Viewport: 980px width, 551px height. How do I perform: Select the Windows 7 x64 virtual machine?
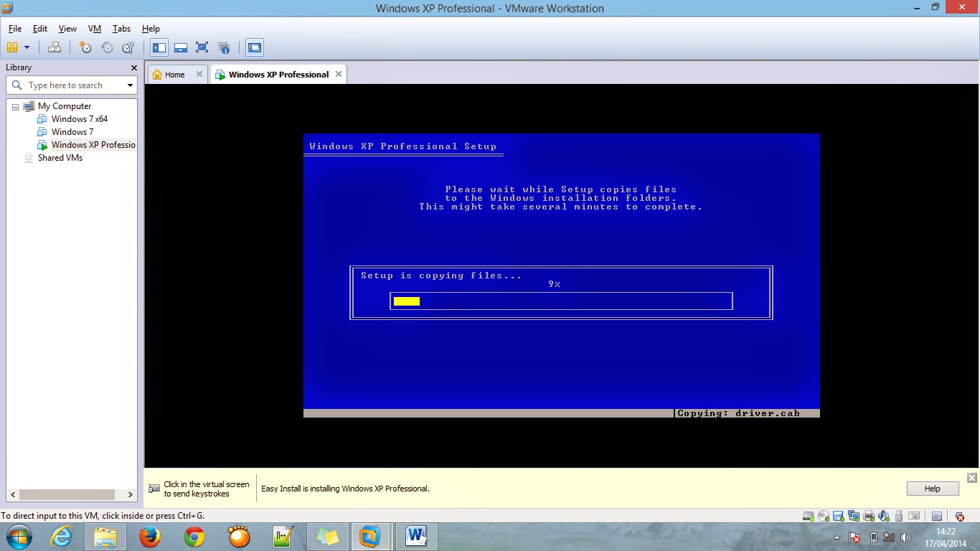coord(79,118)
